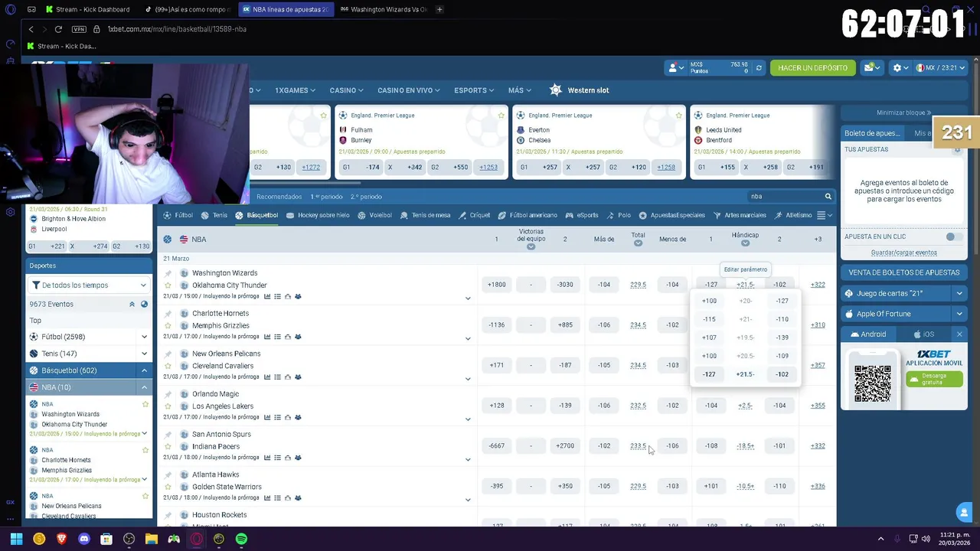This screenshot has height=551, width=980.
Task: Favorite the Orlando Magic vs Lakers match
Action: click(x=168, y=406)
